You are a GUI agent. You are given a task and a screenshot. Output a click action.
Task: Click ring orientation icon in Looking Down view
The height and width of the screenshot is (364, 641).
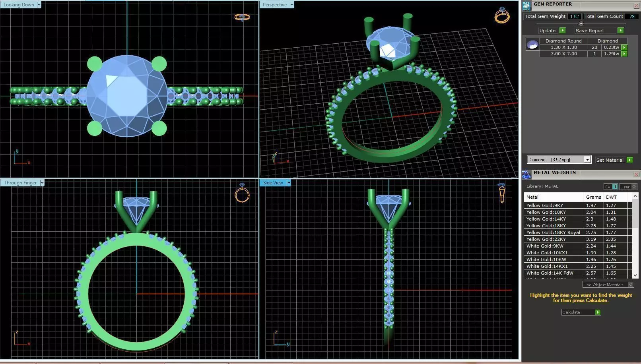pyautogui.click(x=242, y=17)
